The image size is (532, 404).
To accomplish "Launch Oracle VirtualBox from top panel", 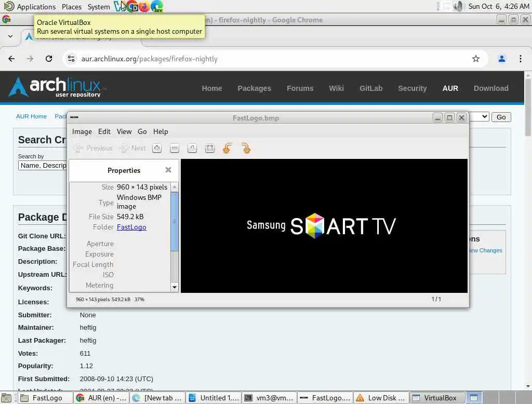I will coord(119,6).
